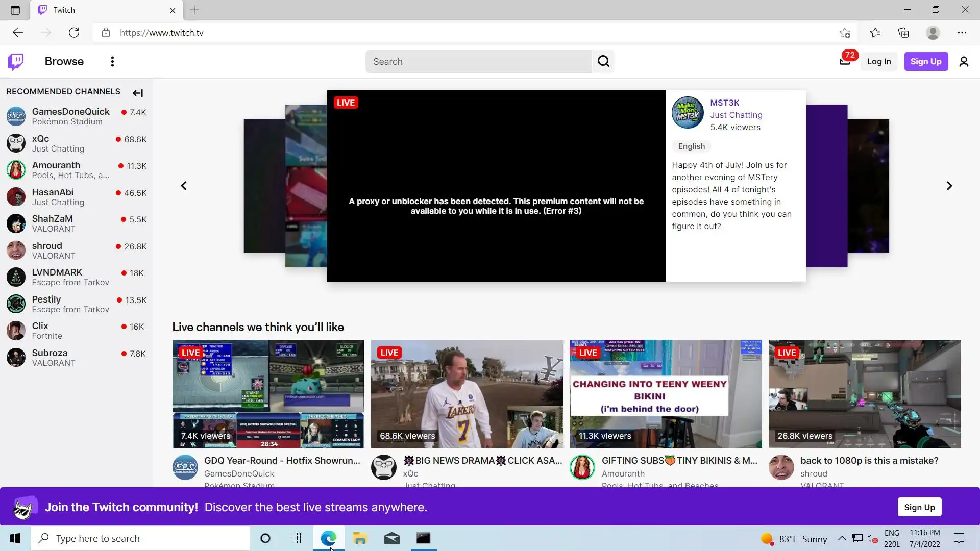Viewport: 980px width, 551px height.
Task: Open the Browse tab
Action: 64,61
